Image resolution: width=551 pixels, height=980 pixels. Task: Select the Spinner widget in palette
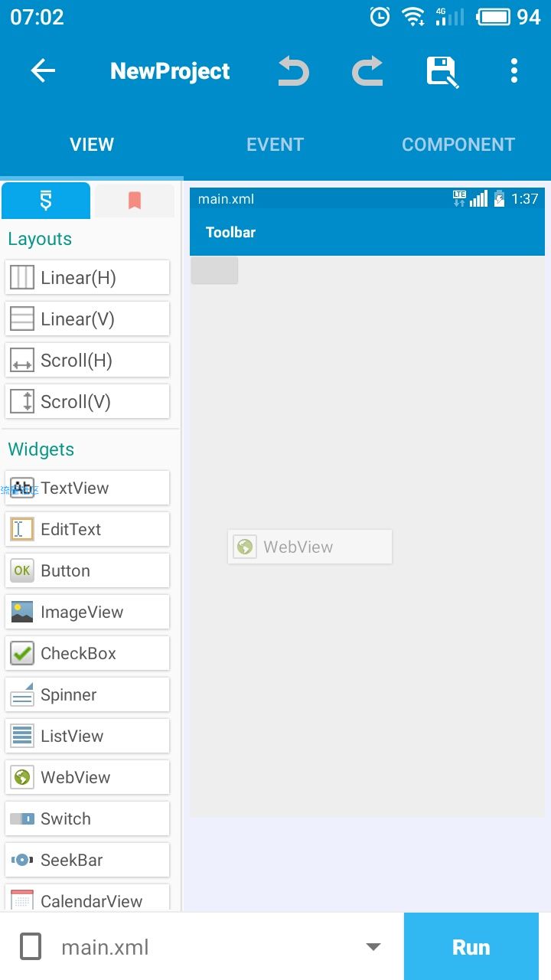[87, 694]
